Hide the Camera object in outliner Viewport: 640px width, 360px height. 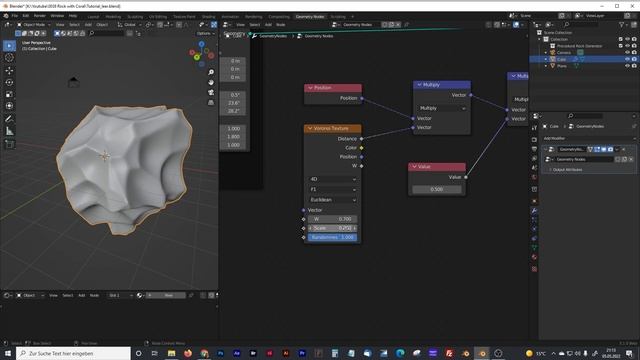(x=627, y=53)
